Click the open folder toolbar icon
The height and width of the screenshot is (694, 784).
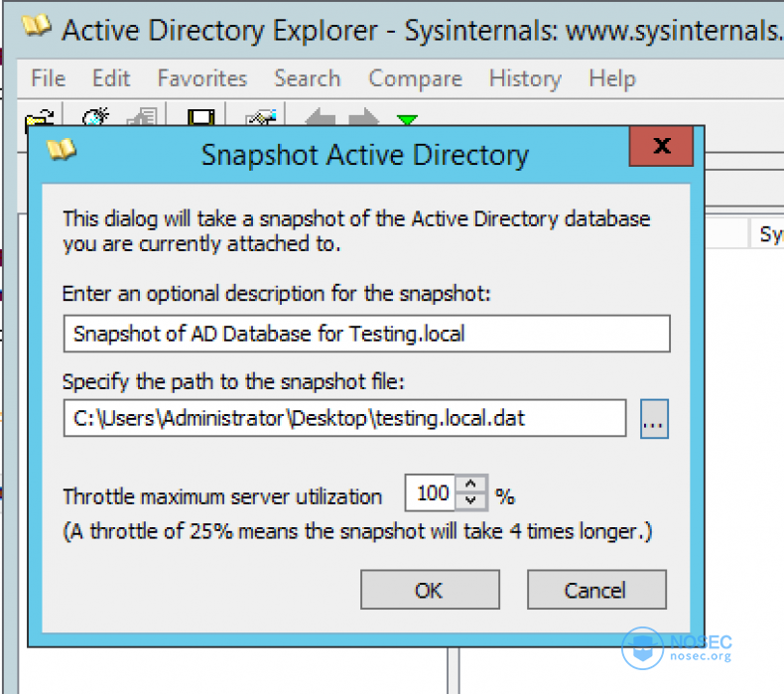coord(40,118)
